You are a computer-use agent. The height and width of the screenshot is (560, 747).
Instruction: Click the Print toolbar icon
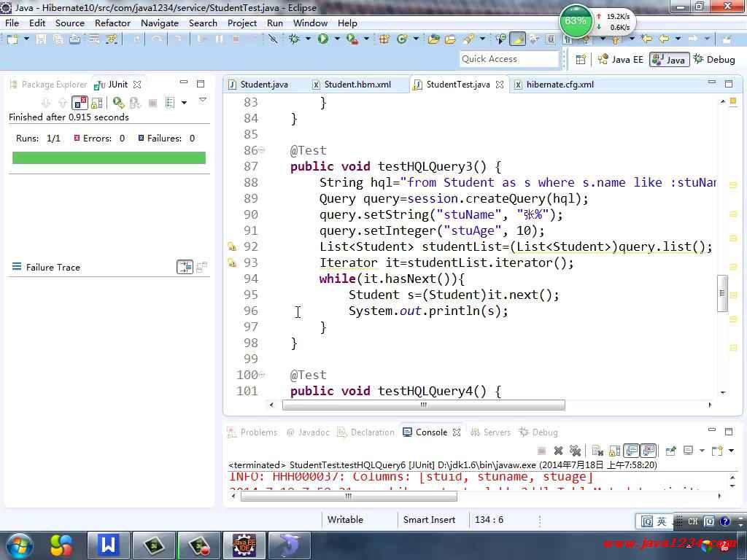(75, 39)
